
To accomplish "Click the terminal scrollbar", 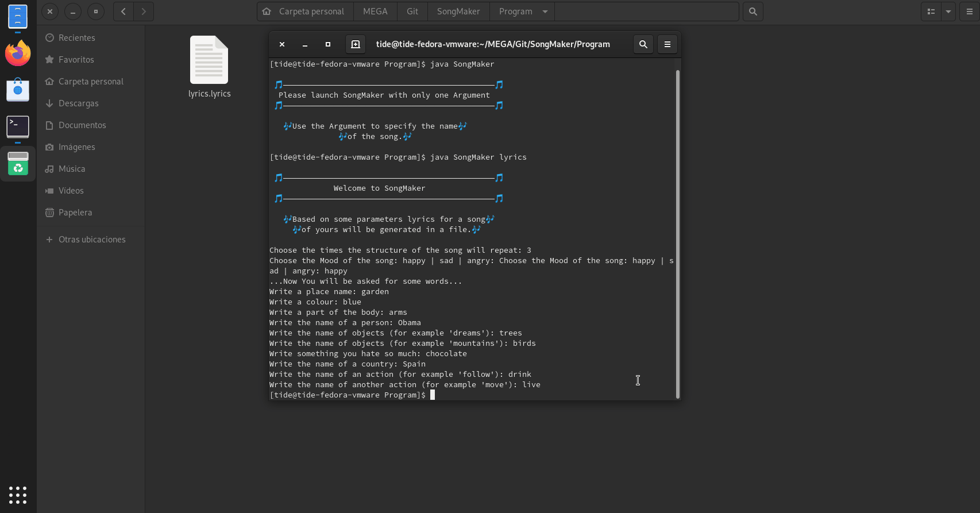I will pos(678,234).
